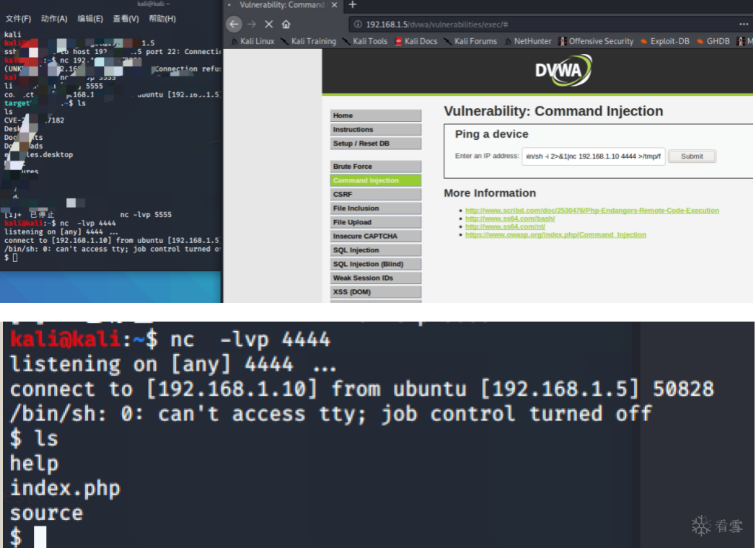Click the IP address input field
Image resolution: width=756 pixels, height=548 pixels.
tap(594, 156)
